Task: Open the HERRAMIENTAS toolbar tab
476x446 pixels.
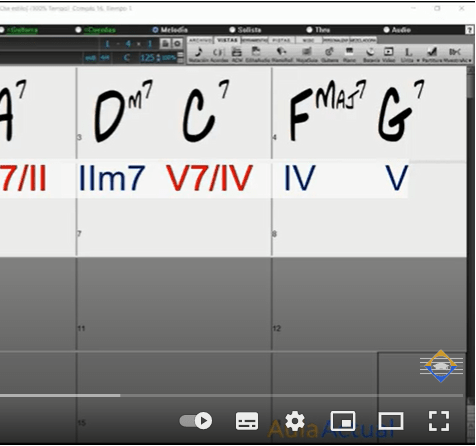Action: pos(254,40)
